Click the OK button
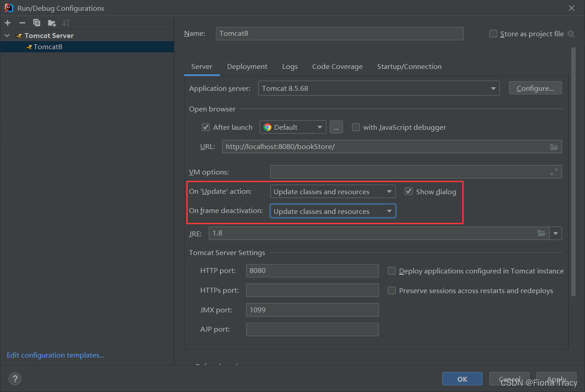Image resolution: width=585 pixels, height=392 pixels. (462, 379)
